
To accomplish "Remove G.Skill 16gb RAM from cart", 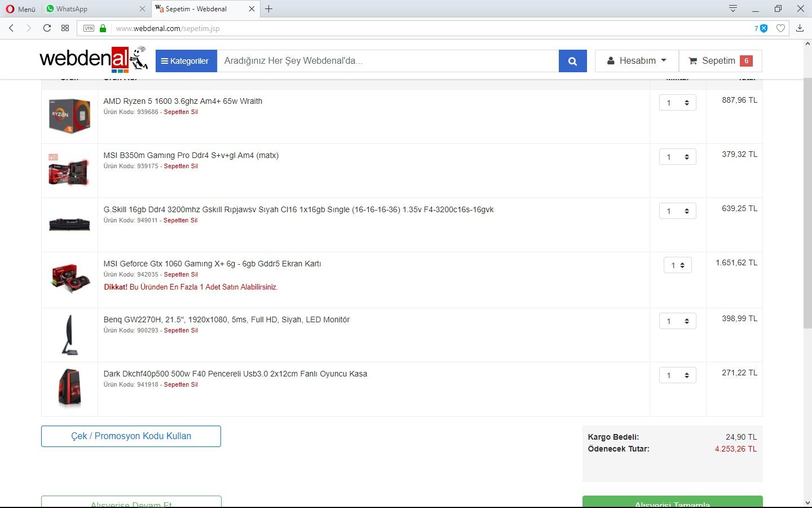I will pos(180,220).
